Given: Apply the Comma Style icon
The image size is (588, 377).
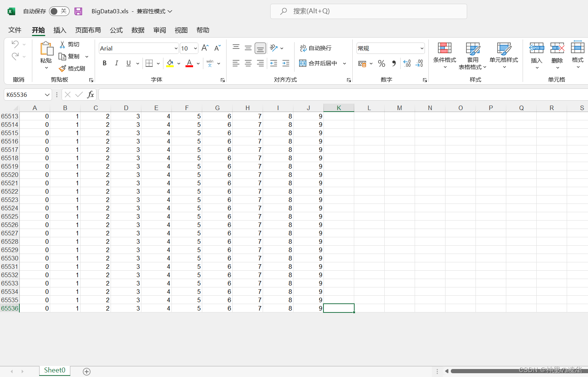Looking at the screenshot, I should point(394,64).
